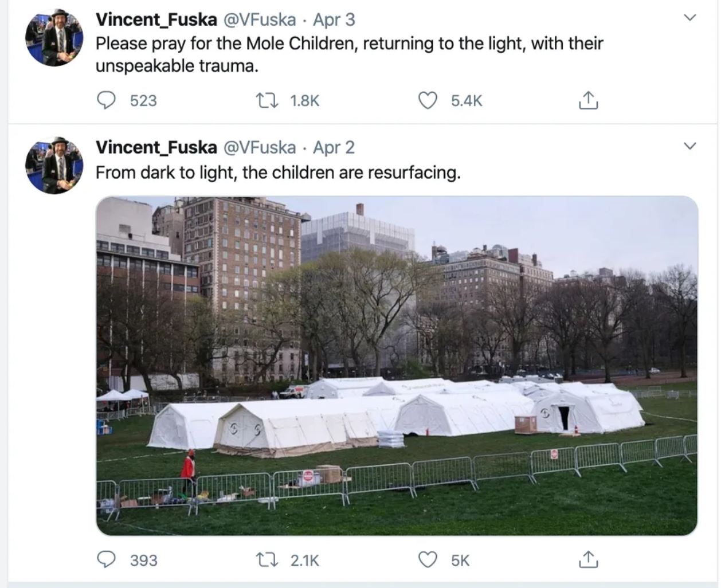Open the chevron menu on the Apr 2 tweet

click(691, 146)
